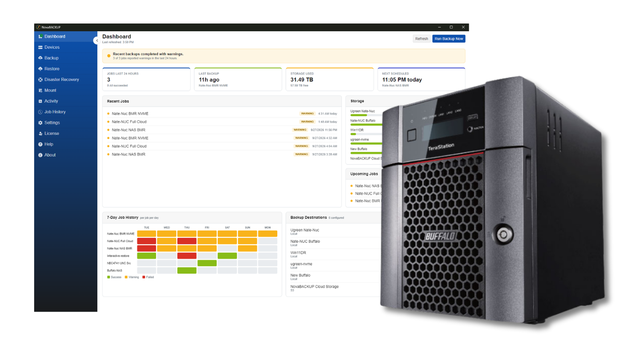This screenshot has width=644, height=341.
Task: Select NBC4741 UNC Src Friday success cell
Action: [207, 263]
